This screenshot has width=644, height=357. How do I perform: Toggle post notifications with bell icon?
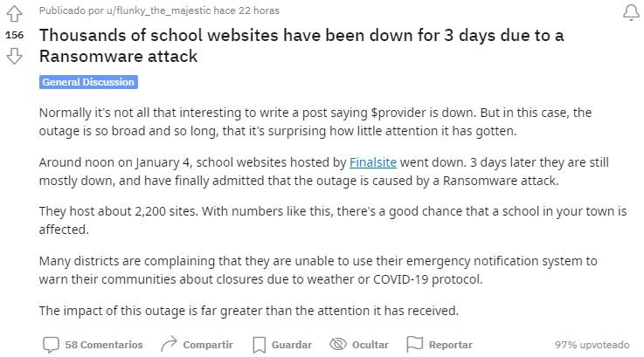pos(631,12)
